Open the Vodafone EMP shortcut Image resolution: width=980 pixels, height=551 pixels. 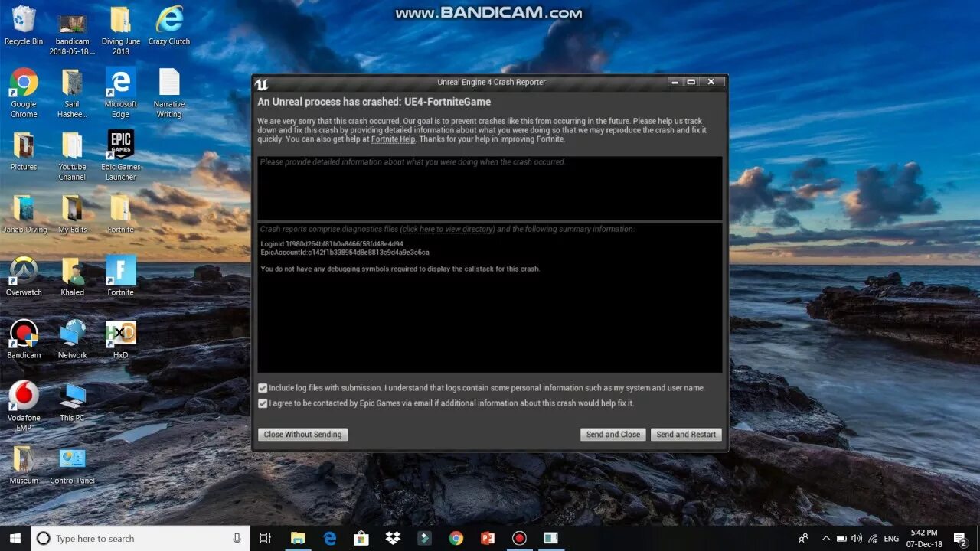(x=24, y=407)
